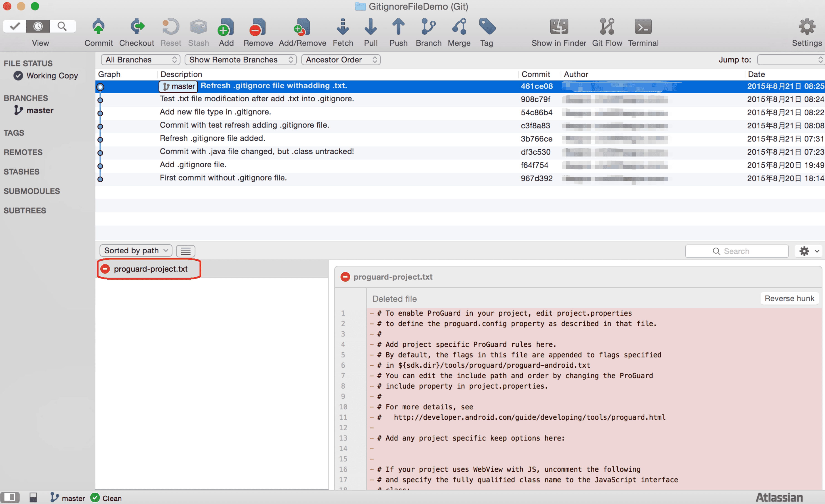This screenshot has height=504, width=825.
Task: Click the Clean status indicator
Action: click(x=106, y=498)
